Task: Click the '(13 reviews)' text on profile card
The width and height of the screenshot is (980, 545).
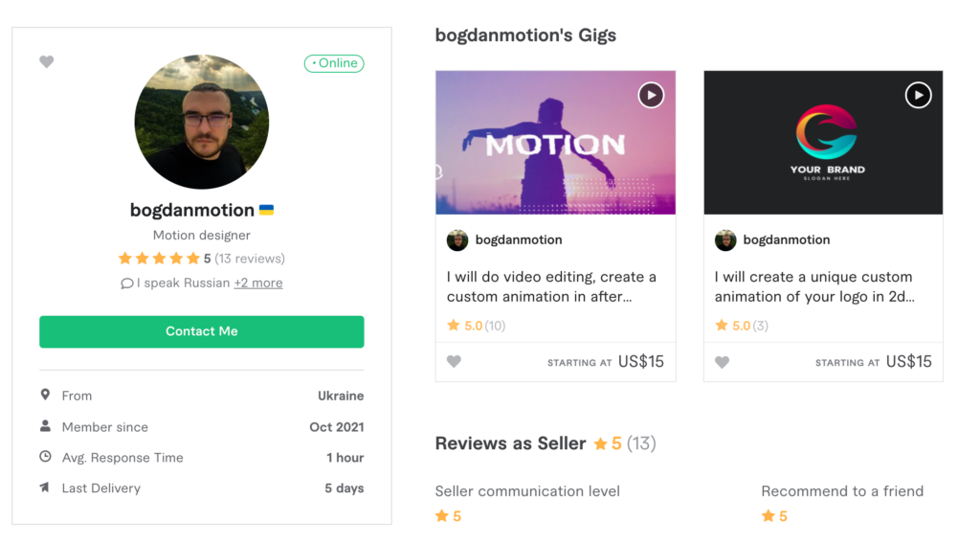Action: click(250, 259)
